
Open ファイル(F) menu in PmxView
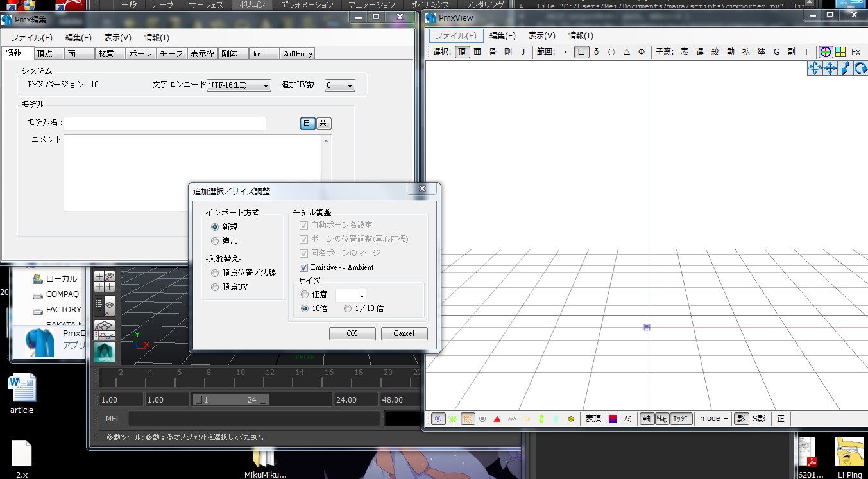pyautogui.click(x=456, y=36)
